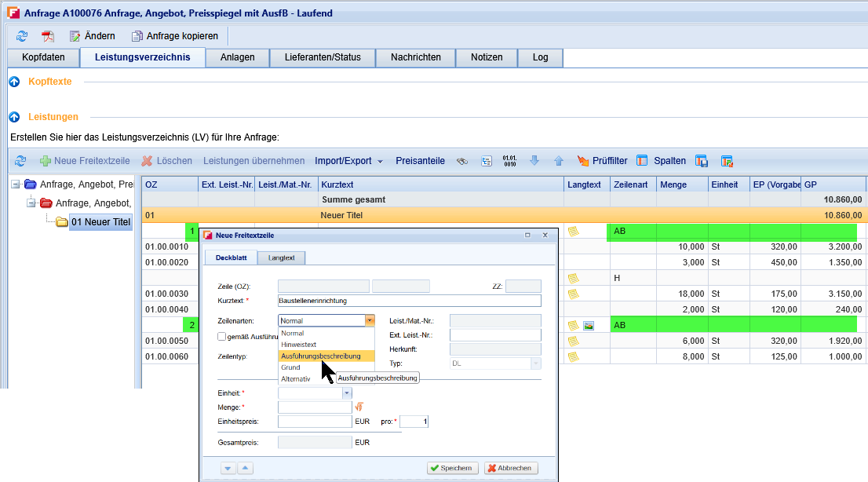The image size is (868, 482).
Task: Click the formula icon next to Menge
Action: tap(359, 407)
